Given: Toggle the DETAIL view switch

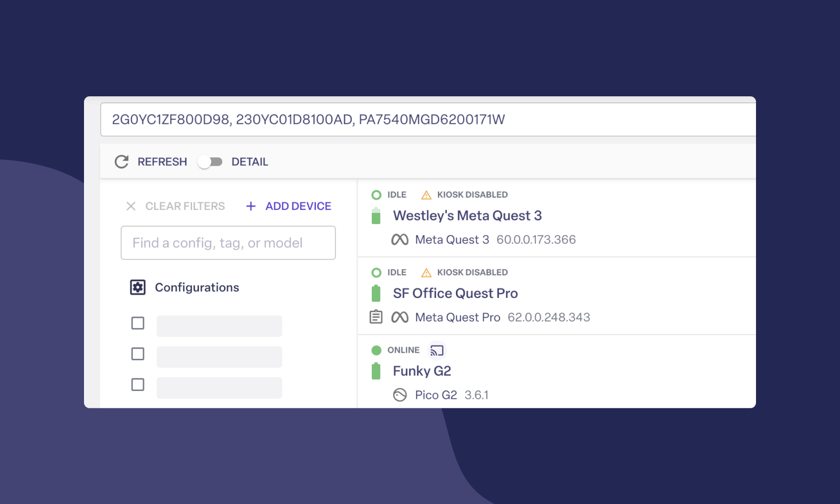Looking at the screenshot, I should pos(210,162).
